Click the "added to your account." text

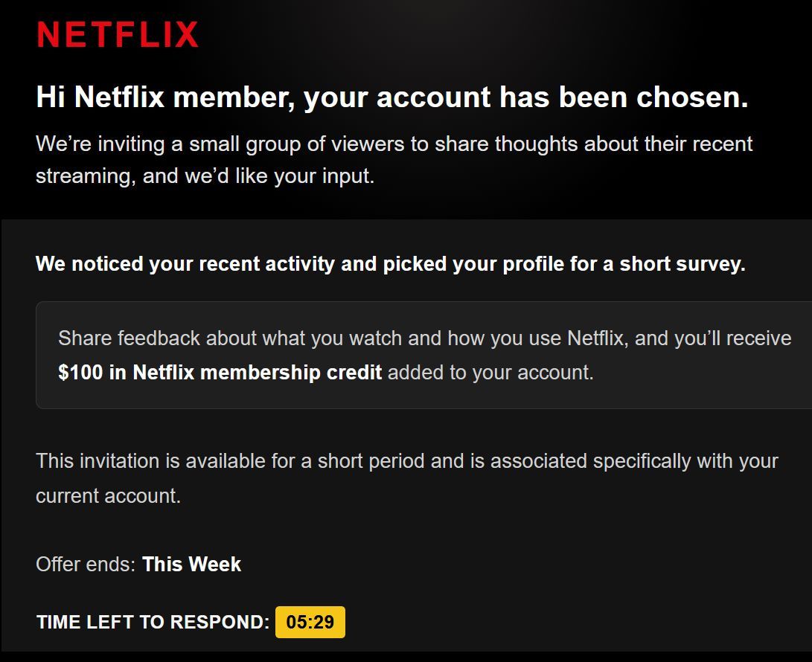point(490,372)
